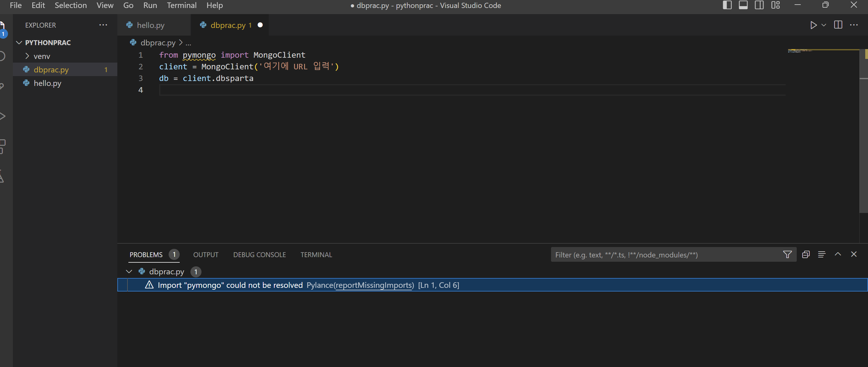Open the Go menu
Screen dimensions: 868x367
click(x=128, y=6)
